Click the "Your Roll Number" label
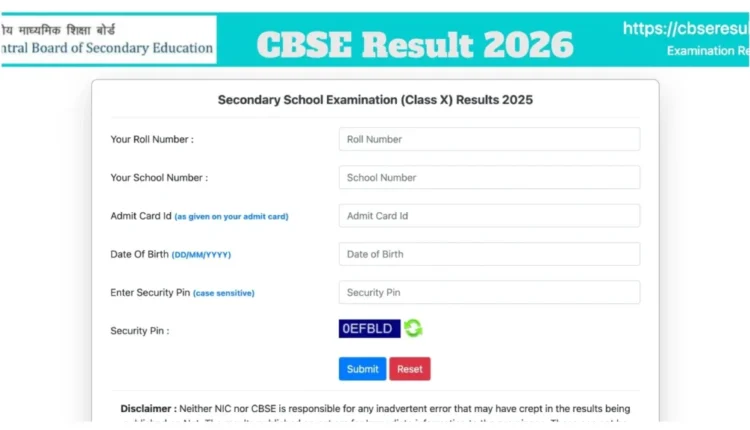This screenshot has width=750, height=430. [152, 139]
